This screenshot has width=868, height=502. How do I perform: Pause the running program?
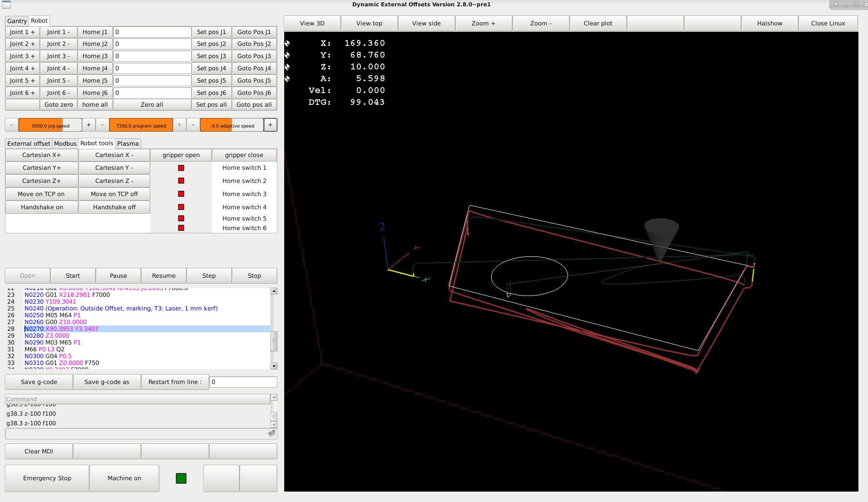point(118,276)
